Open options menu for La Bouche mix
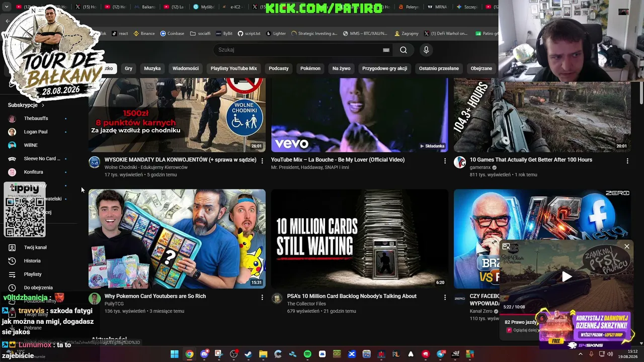The height and width of the screenshot is (362, 644). pyautogui.click(x=445, y=161)
